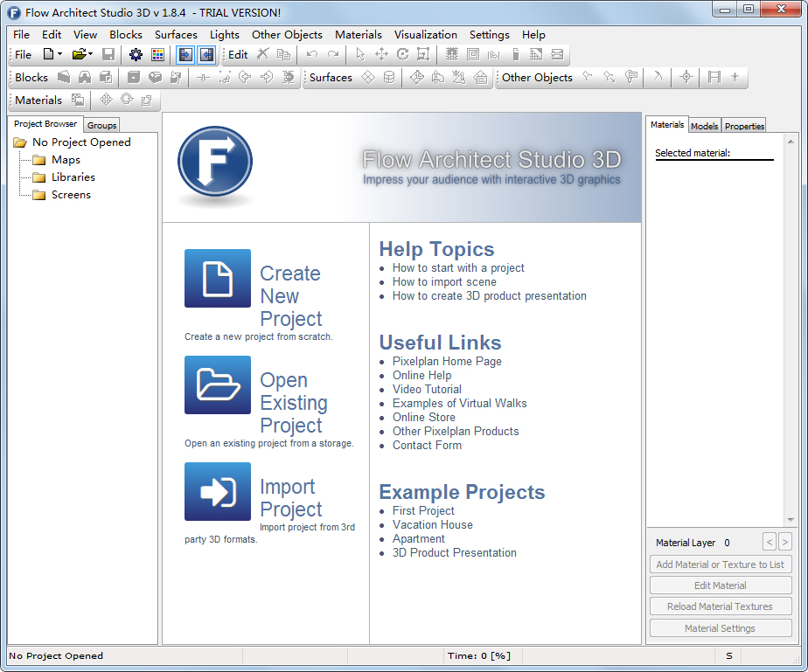
Task: Click the dense grid snap icon
Action: (x=452, y=54)
